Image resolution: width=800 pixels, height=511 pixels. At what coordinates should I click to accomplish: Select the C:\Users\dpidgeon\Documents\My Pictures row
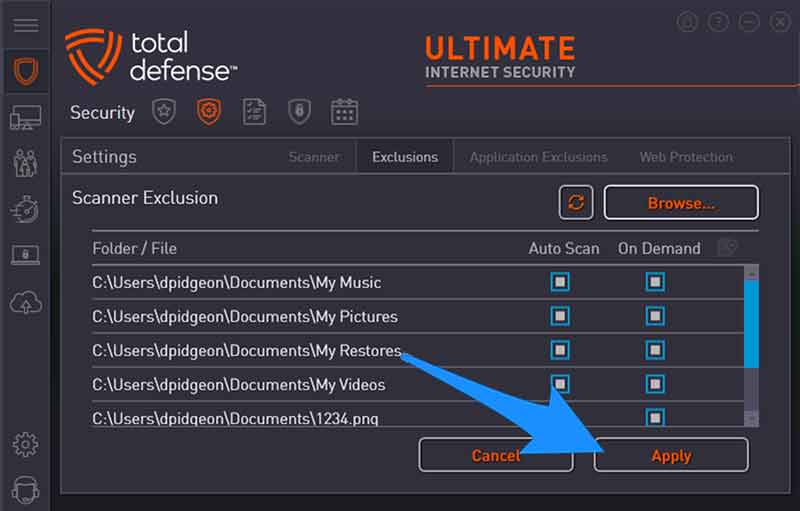[417, 316]
